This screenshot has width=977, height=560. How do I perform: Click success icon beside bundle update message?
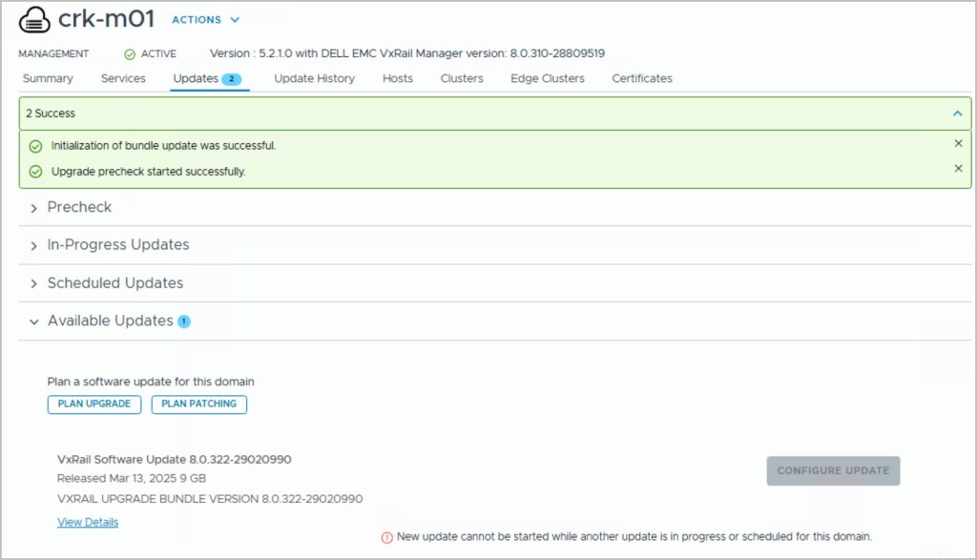pyautogui.click(x=35, y=146)
